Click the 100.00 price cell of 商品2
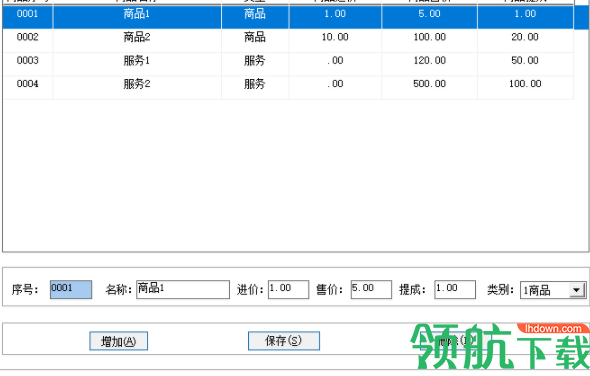The width and height of the screenshot is (590, 376). (x=430, y=40)
